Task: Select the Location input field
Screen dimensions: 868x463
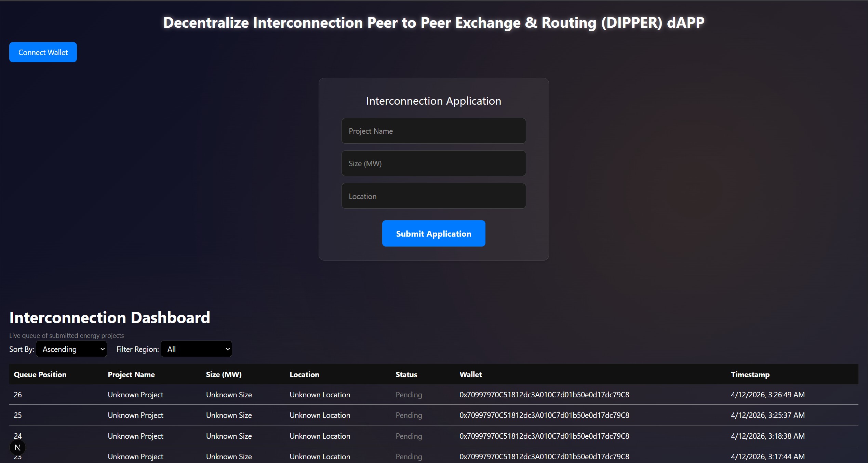Action: tap(433, 196)
